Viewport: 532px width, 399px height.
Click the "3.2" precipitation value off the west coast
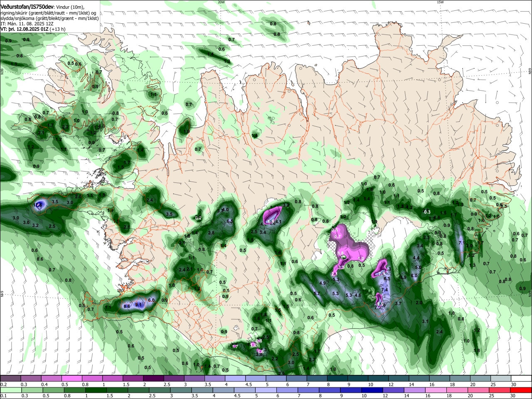click(x=35, y=225)
